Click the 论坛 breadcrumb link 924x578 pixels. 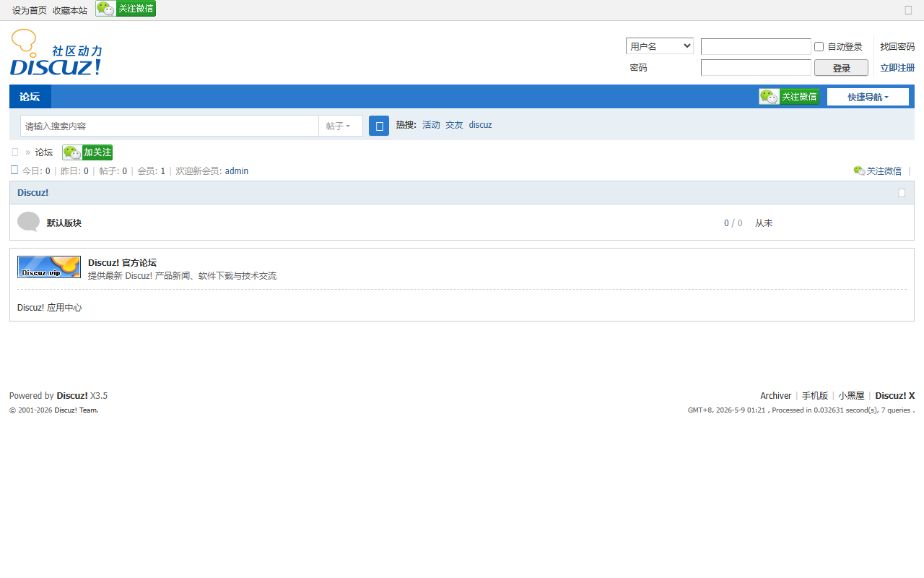click(44, 152)
